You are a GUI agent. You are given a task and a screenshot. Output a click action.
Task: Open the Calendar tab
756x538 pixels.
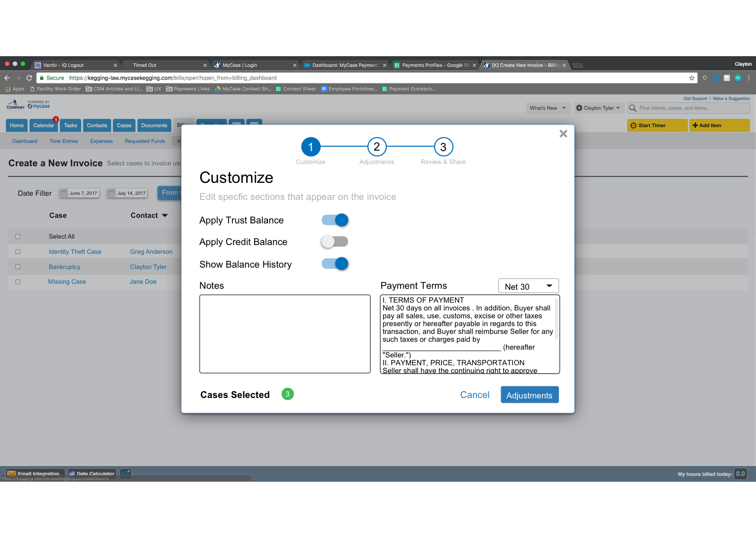coord(43,125)
